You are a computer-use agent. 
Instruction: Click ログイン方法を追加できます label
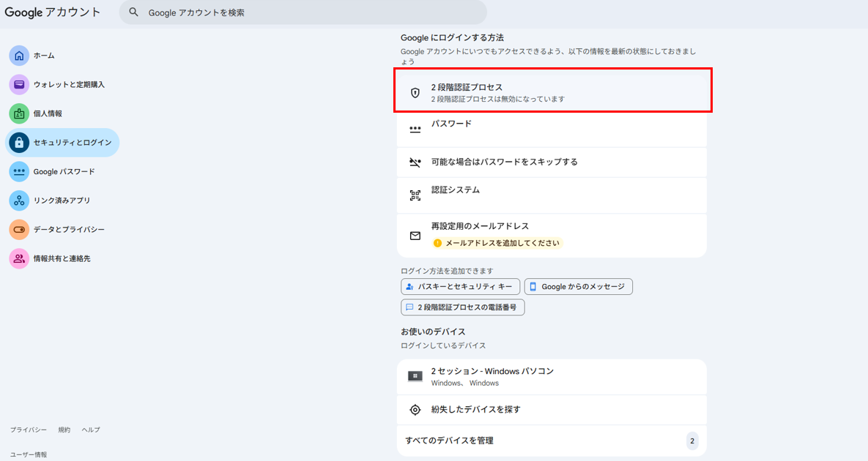tap(447, 271)
